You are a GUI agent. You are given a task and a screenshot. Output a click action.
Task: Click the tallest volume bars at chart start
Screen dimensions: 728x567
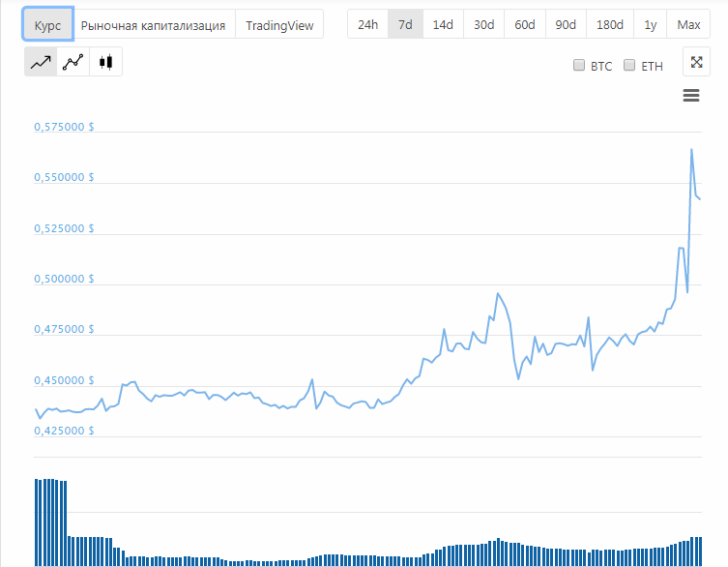coord(51,522)
